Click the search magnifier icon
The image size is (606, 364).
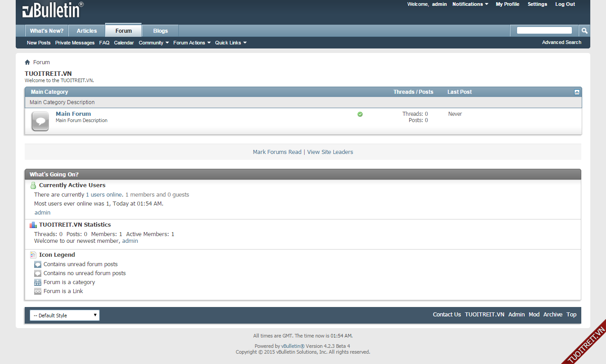click(584, 31)
